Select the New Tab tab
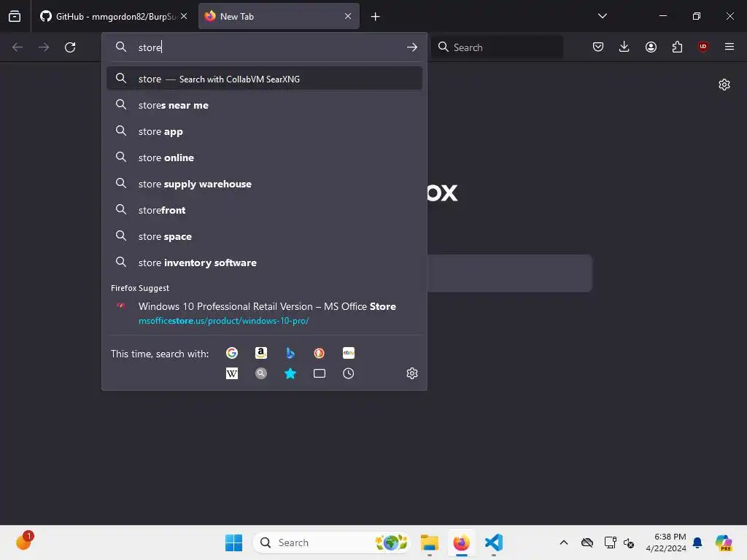The height and width of the screenshot is (560, 747). click(279, 16)
